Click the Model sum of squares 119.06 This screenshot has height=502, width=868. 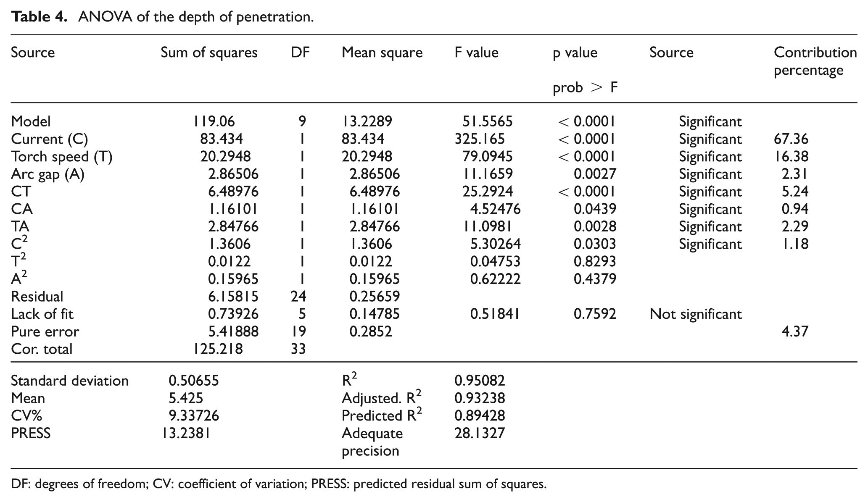pyautogui.click(x=214, y=121)
